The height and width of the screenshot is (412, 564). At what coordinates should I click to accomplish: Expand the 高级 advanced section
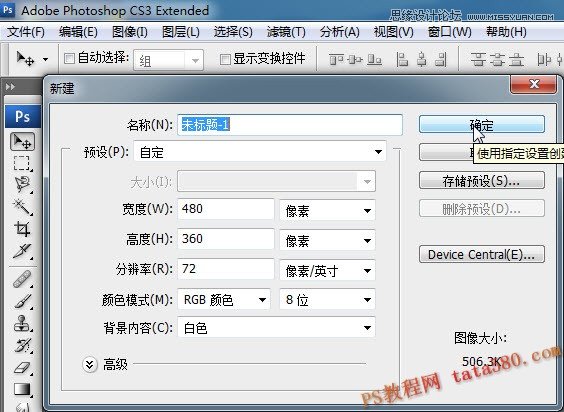[x=90, y=365]
